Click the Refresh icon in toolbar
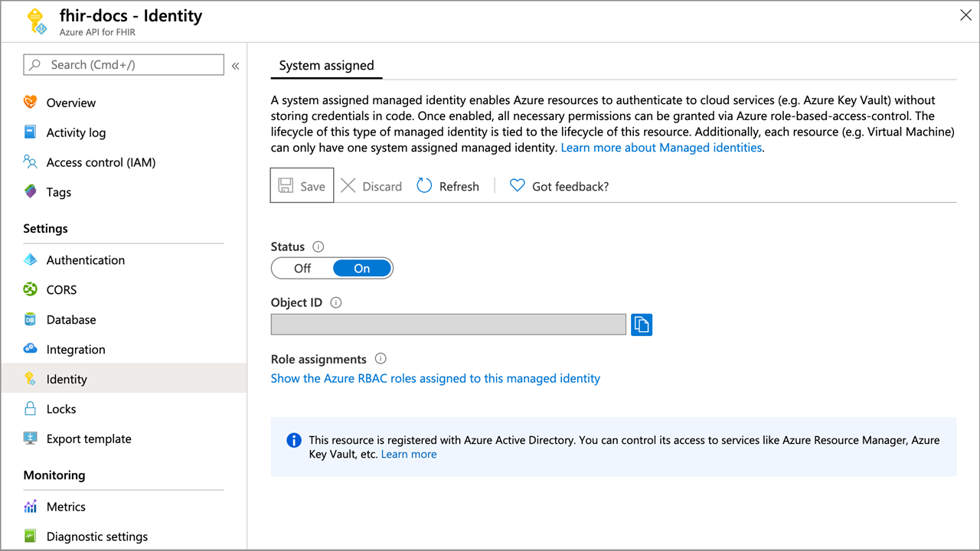 pos(424,186)
